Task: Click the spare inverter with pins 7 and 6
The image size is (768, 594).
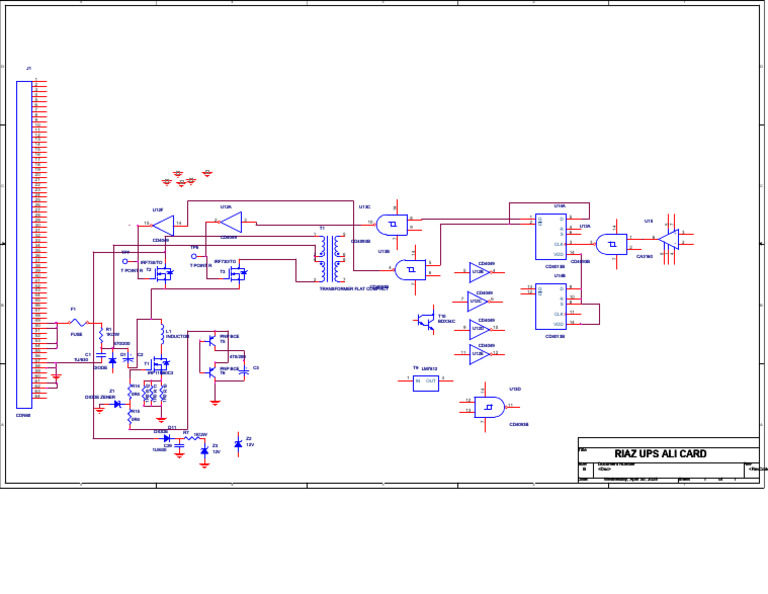Action: click(x=478, y=302)
